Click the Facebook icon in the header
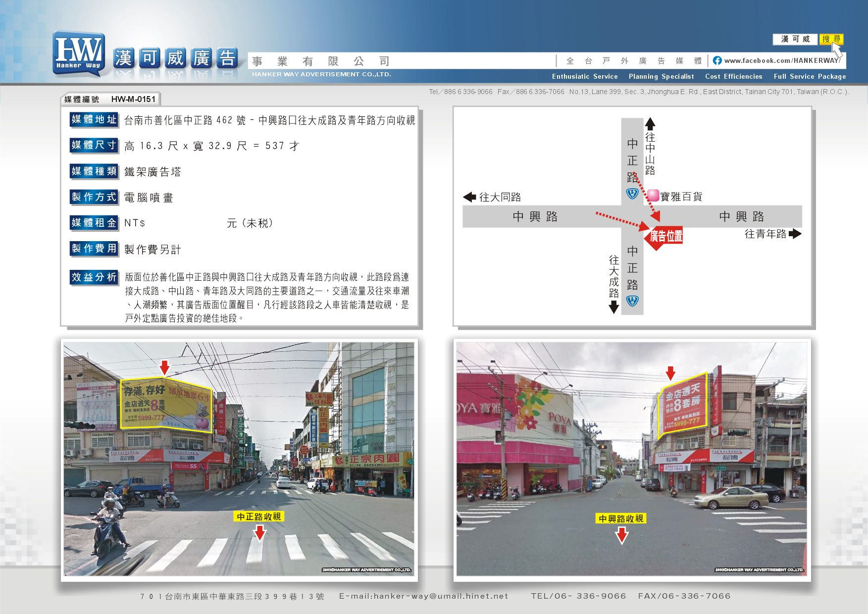 (717, 60)
